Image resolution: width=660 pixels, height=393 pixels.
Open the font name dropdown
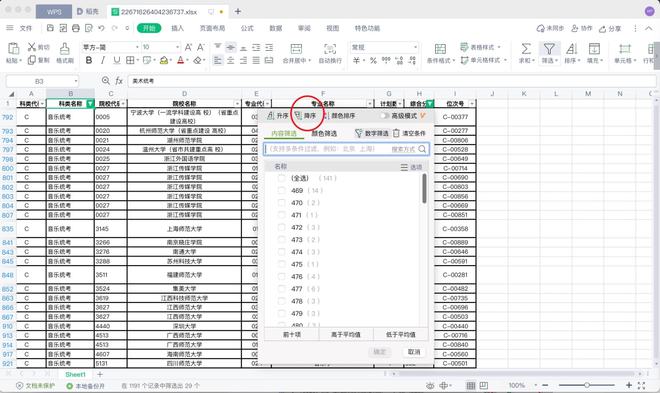[137, 47]
